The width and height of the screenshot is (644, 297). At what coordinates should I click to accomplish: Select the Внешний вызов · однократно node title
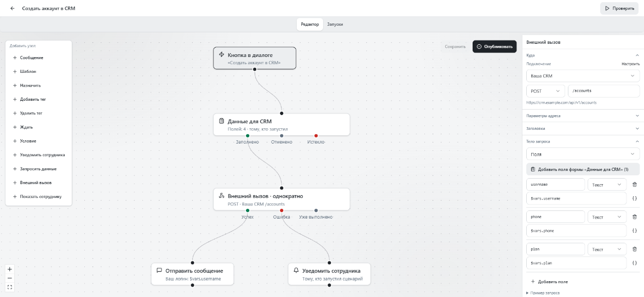click(265, 196)
